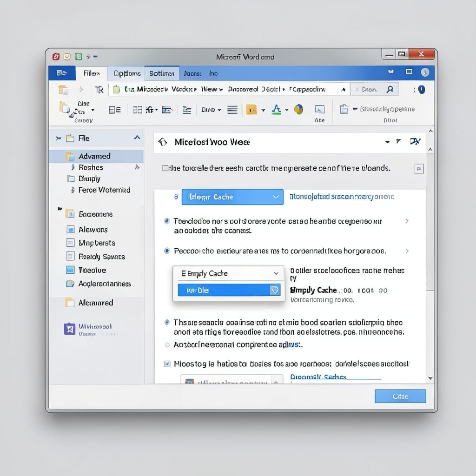This screenshot has width=476, height=476.
Task: Open the underlined link at panel bottom
Action: (318, 377)
